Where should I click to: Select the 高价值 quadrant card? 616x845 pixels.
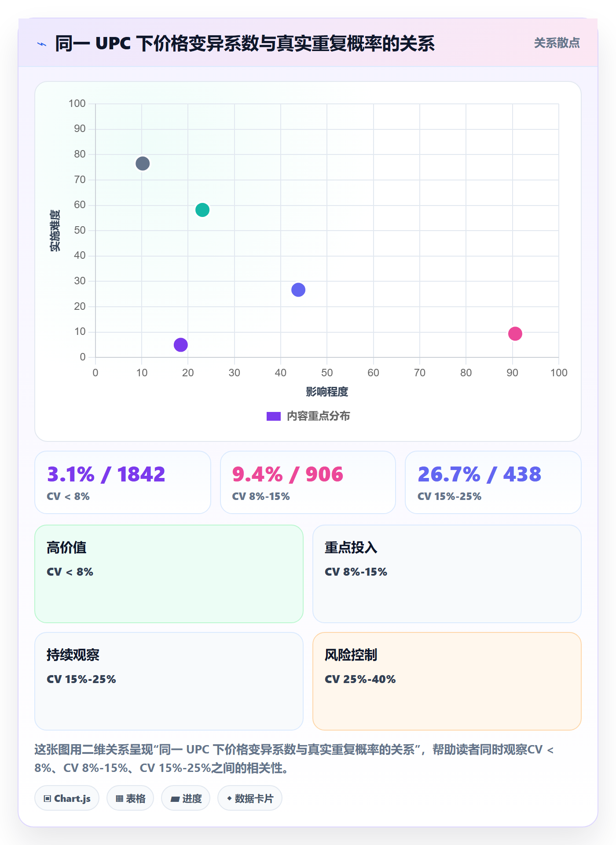pos(169,574)
